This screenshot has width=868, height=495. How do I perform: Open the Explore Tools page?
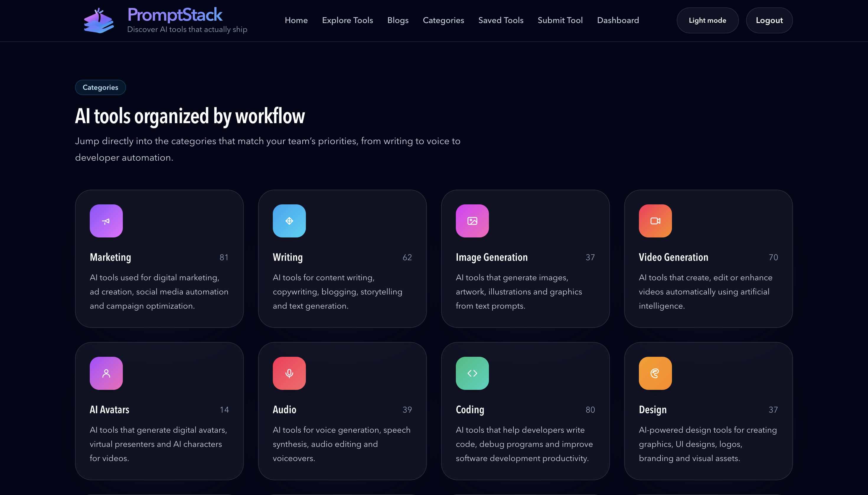tap(347, 20)
